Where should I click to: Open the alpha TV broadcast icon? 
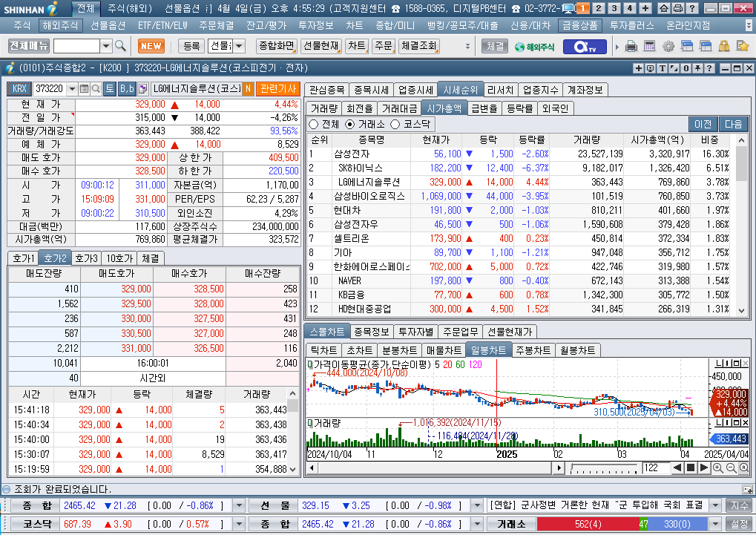(x=584, y=47)
